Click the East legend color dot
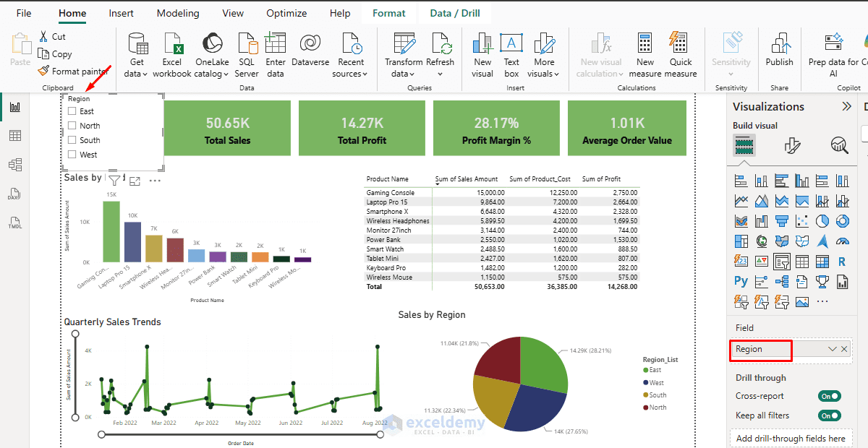868x448 pixels. click(645, 370)
